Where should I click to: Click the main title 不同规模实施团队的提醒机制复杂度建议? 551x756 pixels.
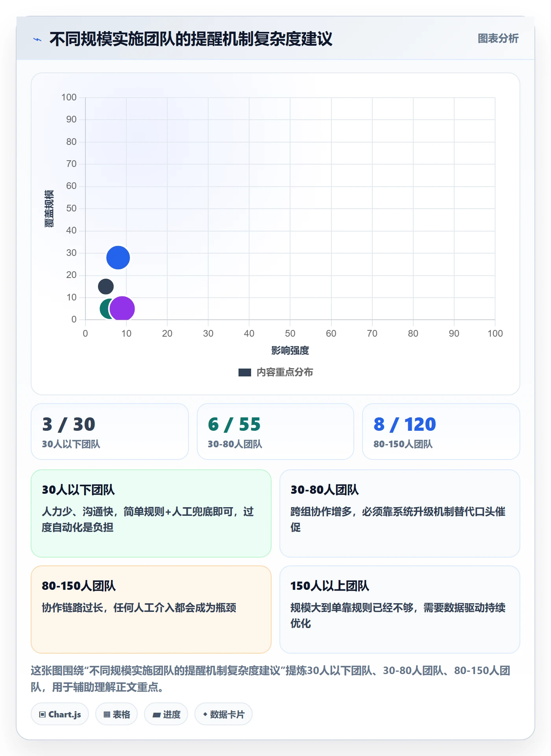point(191,39)
